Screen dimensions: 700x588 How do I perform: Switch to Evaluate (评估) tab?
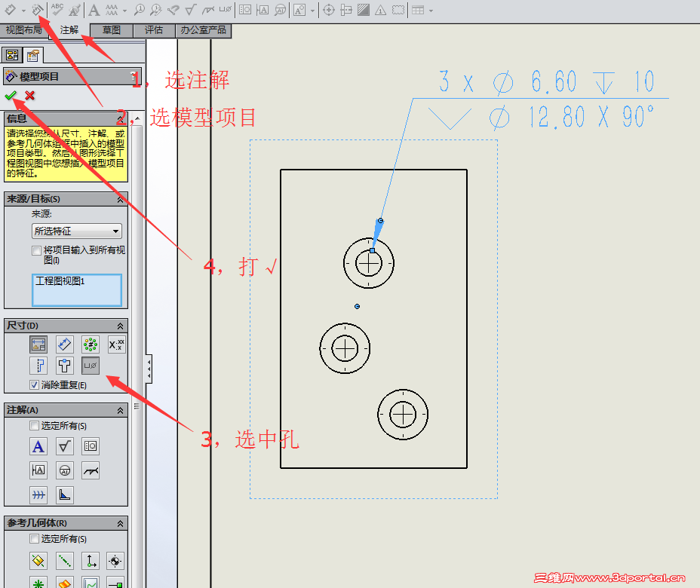click(154, 30)
